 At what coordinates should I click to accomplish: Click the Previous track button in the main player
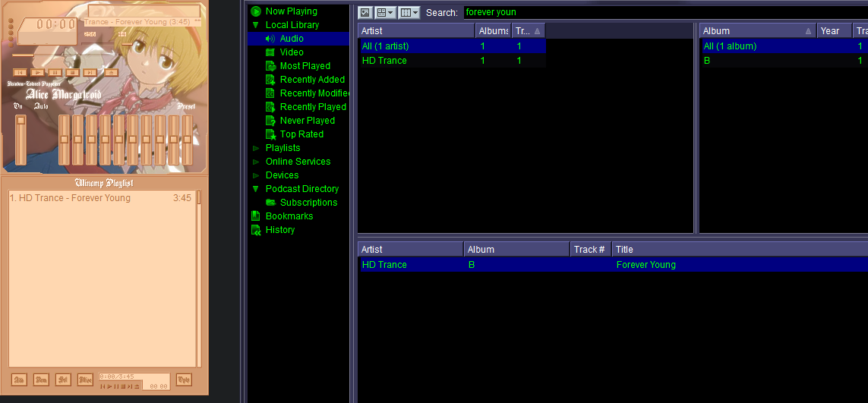click(x=20, y=73)
